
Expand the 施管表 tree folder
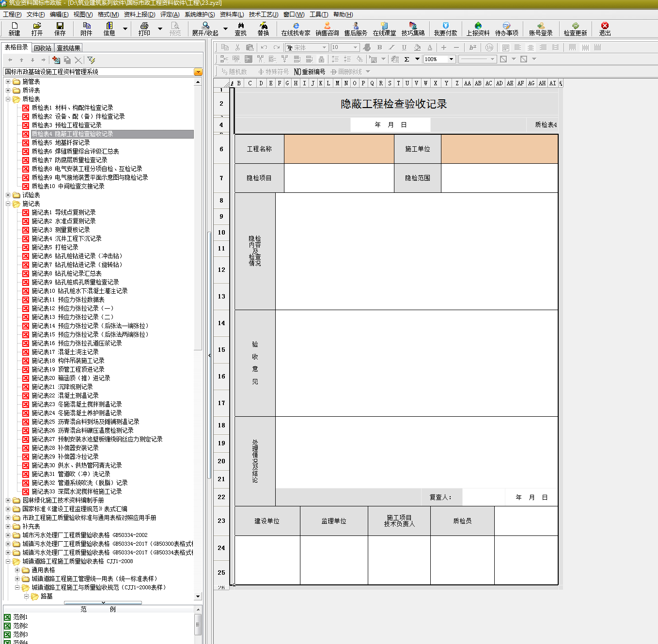8,81
